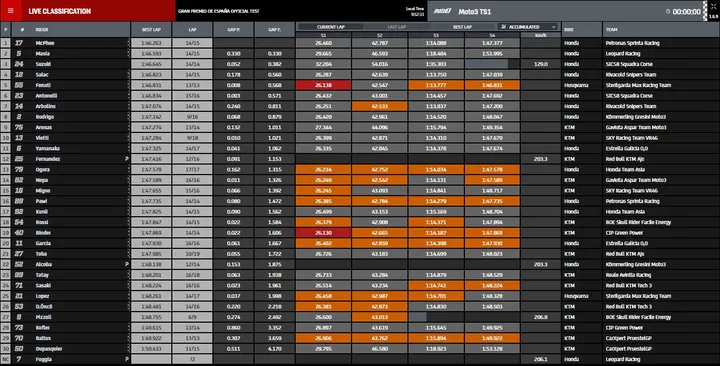Select rider Migno's row
This screenshot has width=720, height=366.
point(360,191)
